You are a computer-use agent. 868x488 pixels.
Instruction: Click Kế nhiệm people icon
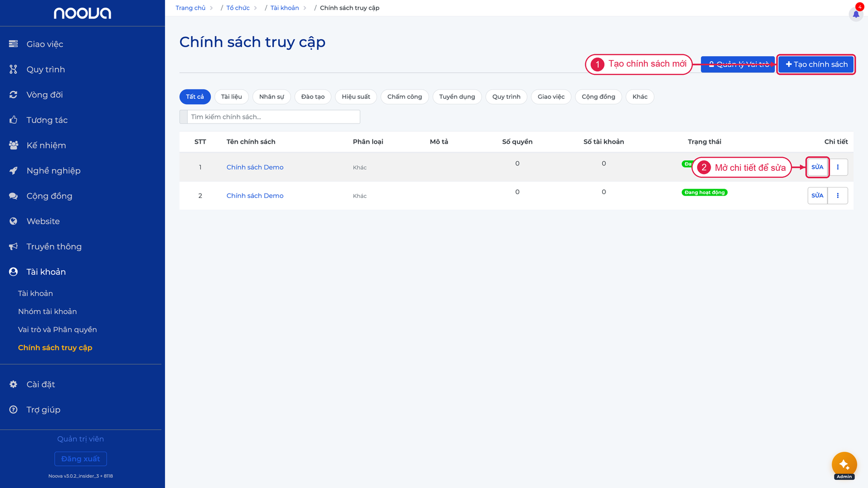(x=14, y=145)
